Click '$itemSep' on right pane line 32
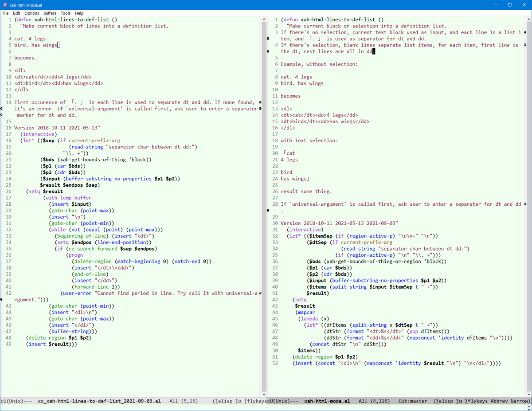 (321, 236)
